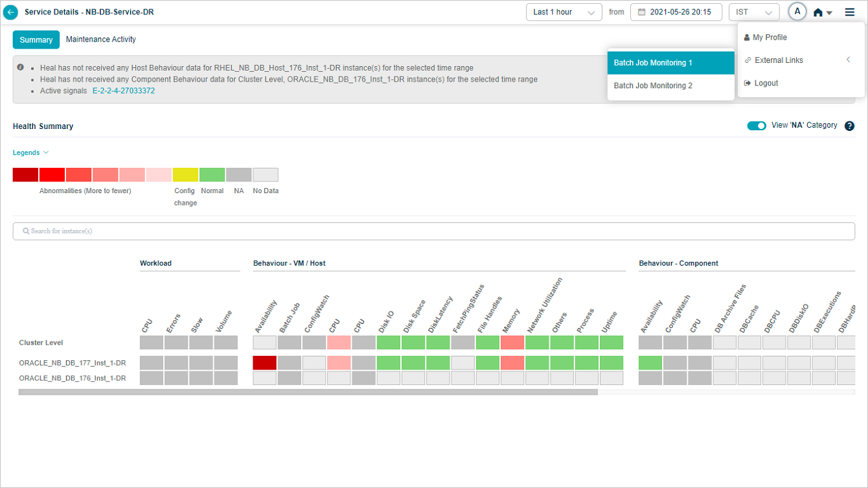This screenshot has width=868, height=488.
Task: Click the horizontal scrollbar under the heatmap
Action: tap(308, 392)
